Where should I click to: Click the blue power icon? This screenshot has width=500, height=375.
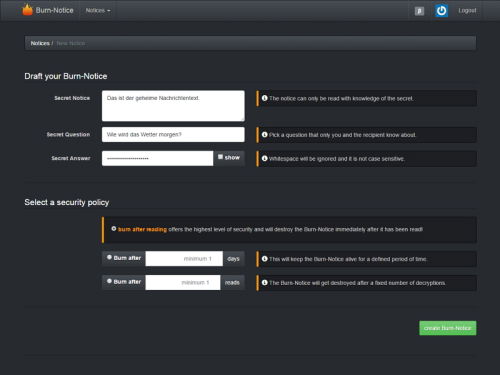click(441, 11)
